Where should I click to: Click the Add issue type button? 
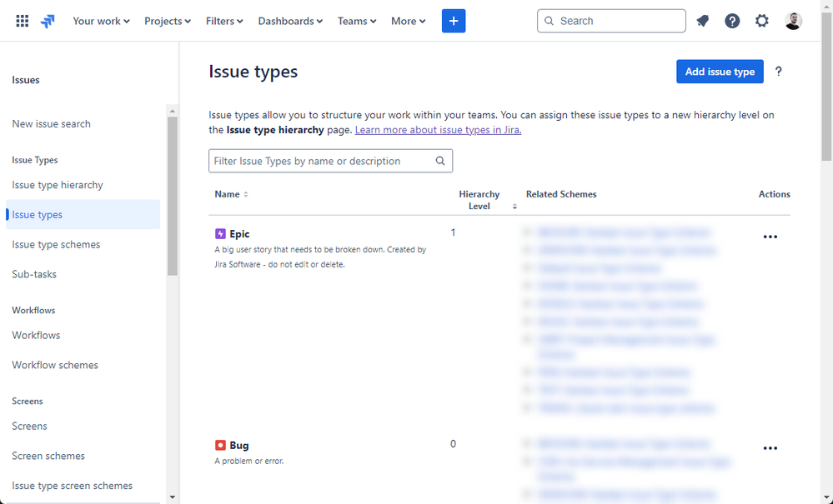720,72
